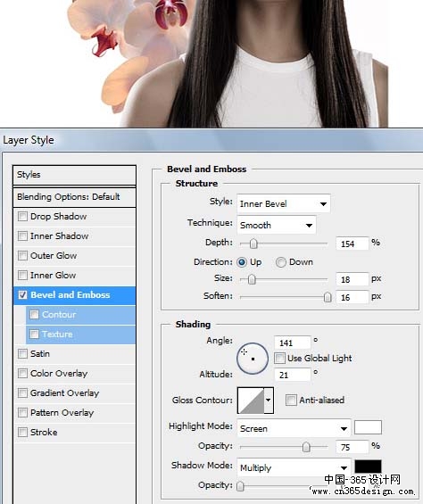Open the Gloss Contour preview thumbnail

251,401
